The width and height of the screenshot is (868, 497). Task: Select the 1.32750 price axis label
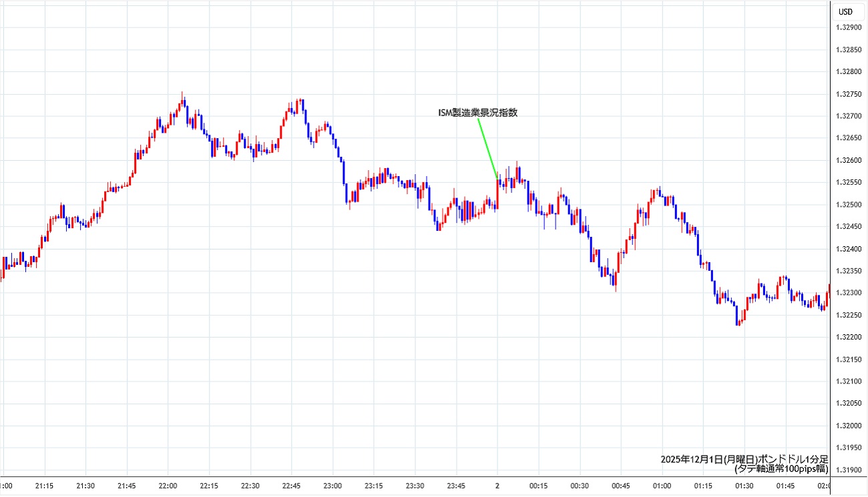tap(847, 93)
